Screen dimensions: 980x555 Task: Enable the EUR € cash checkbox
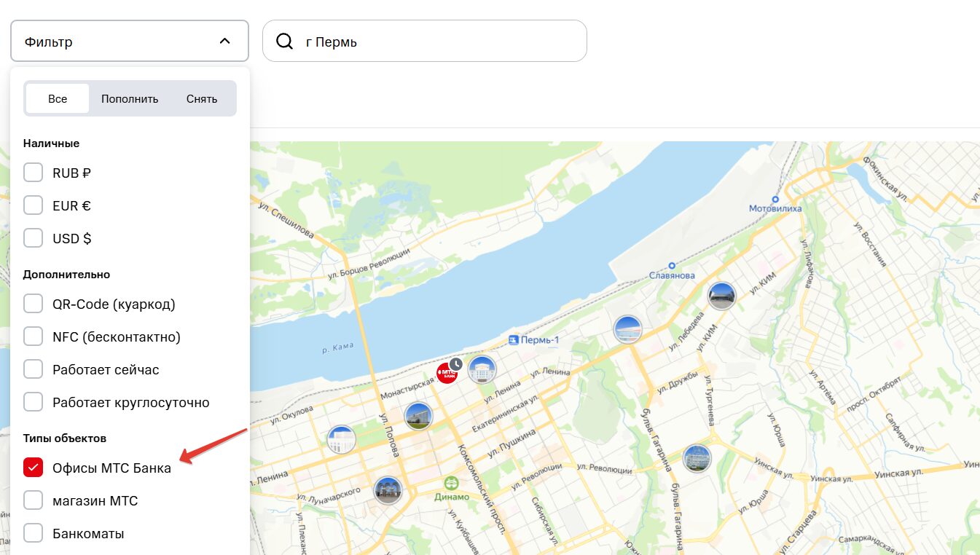pos(34,206)
